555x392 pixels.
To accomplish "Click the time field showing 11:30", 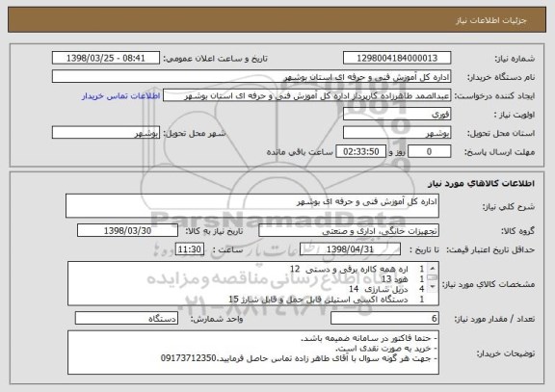I will 190,249.
